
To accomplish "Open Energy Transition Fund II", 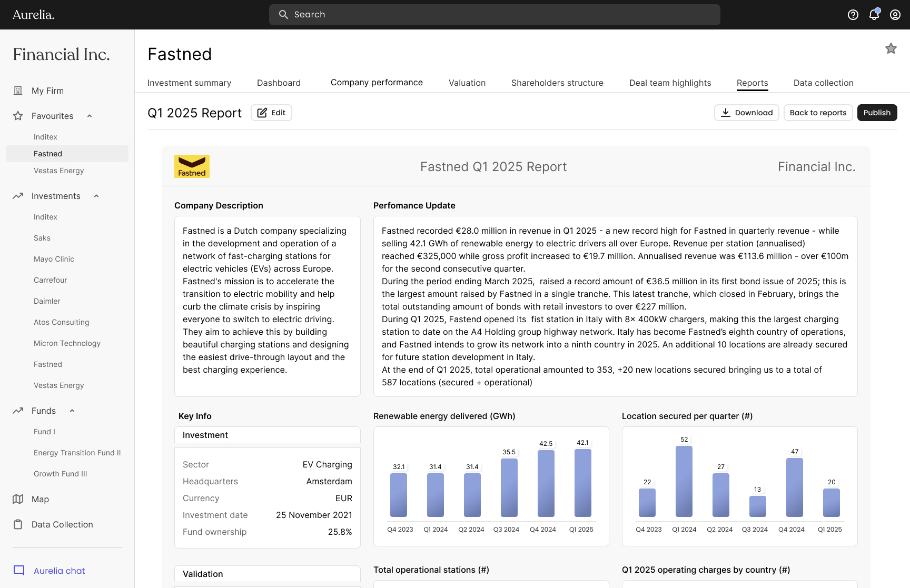I will click(77, 453).
